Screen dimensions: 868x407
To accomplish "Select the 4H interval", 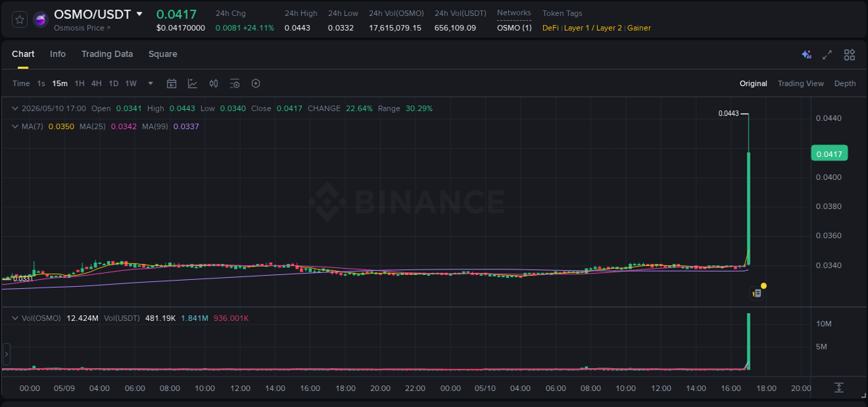I will [x=97, y=83].
